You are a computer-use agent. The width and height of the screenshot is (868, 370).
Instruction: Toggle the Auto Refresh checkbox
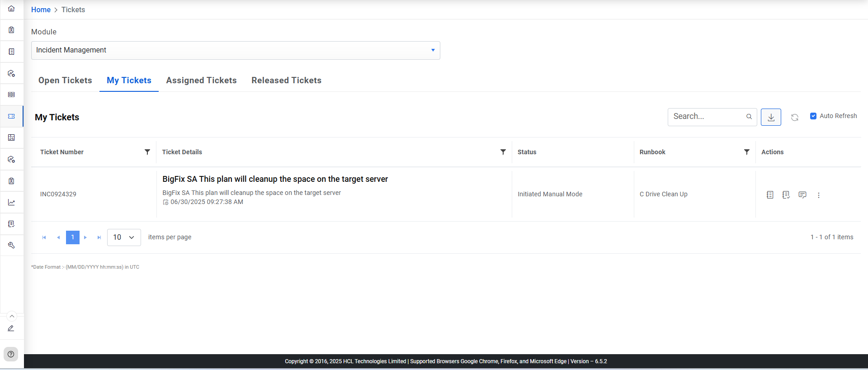coord(813,116)
